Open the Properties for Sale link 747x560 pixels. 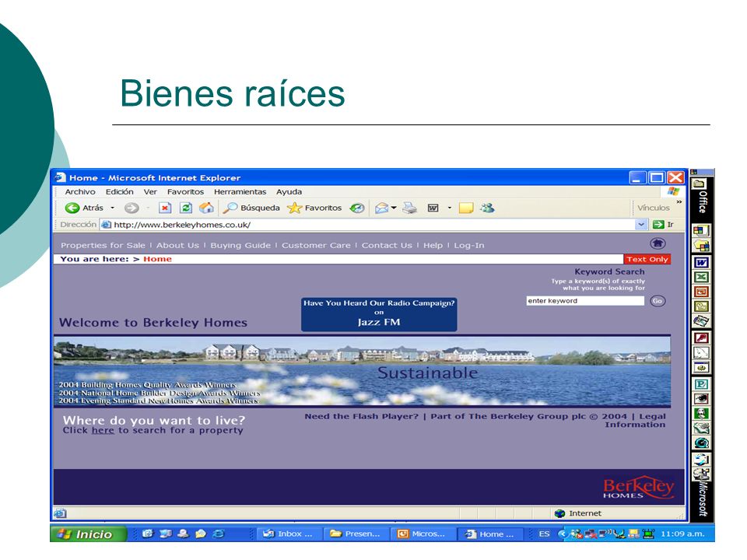tap(103, 245)
